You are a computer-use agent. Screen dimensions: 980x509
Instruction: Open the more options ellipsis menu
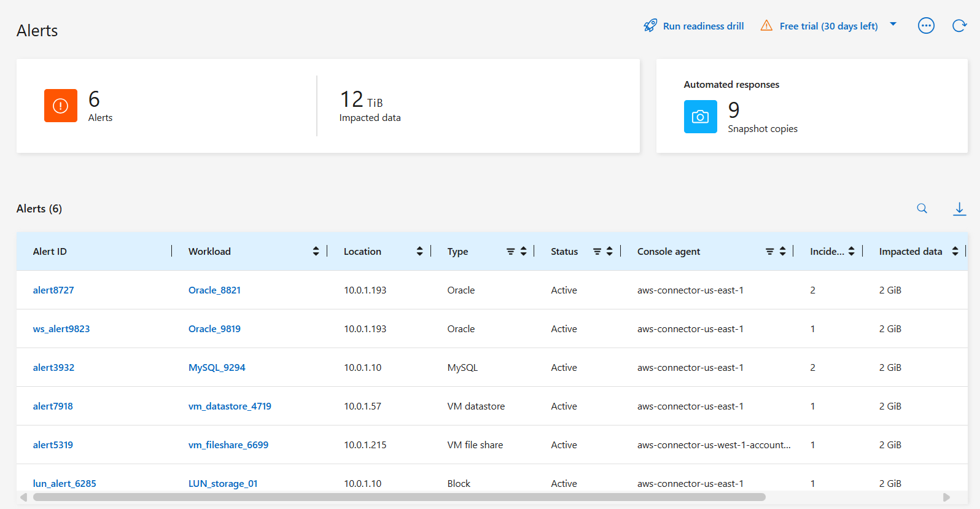coord(926,26)
